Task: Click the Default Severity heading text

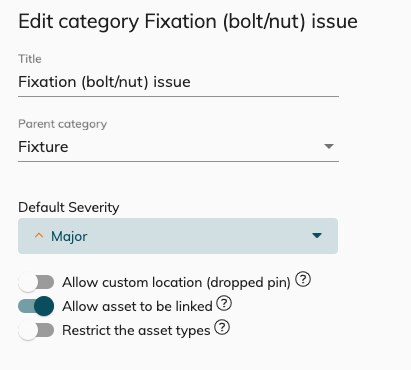Action: pyautogui.click(x=69, y=207)
